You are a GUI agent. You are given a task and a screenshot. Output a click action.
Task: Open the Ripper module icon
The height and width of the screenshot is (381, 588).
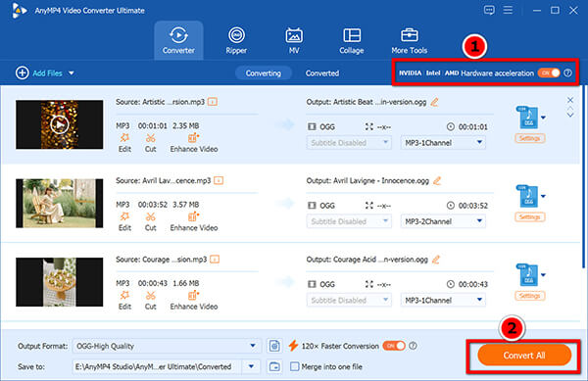point(236,35)
